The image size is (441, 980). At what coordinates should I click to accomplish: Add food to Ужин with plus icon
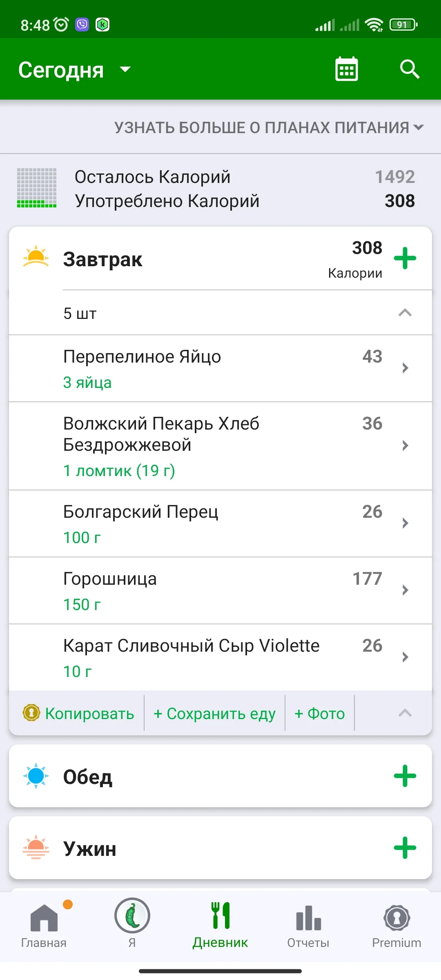405,848
